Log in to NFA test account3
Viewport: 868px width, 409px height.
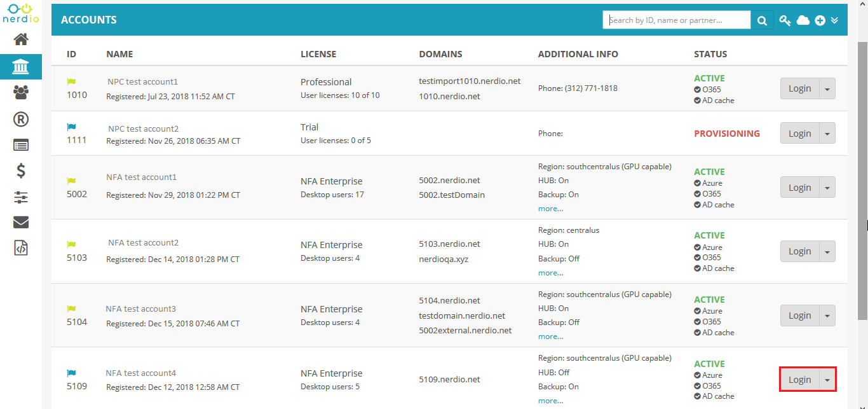click(x=800, y=315)
